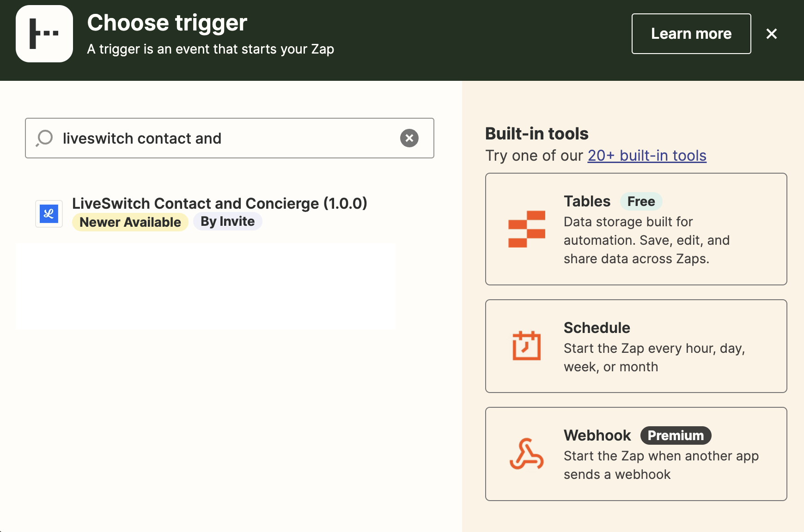Click the search magnifier icon

click(x=44, y=138)
